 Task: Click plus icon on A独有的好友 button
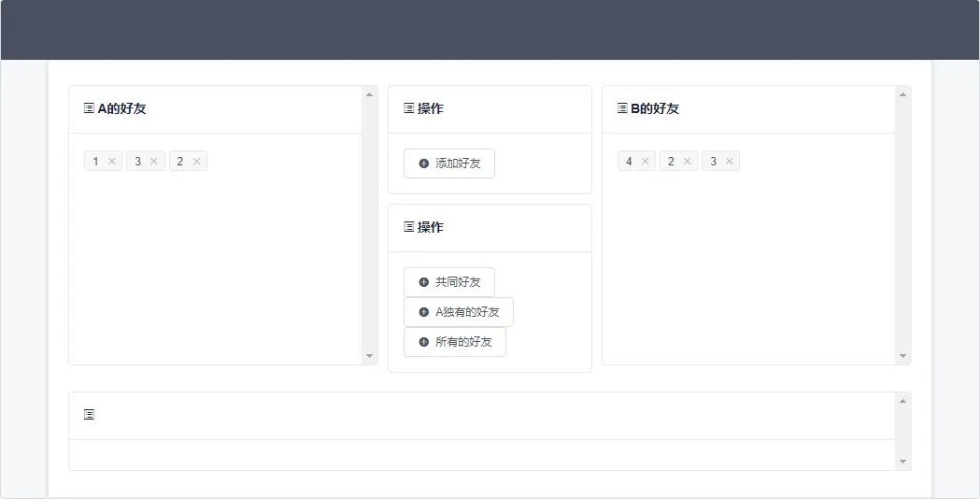(x=424, y=312)
